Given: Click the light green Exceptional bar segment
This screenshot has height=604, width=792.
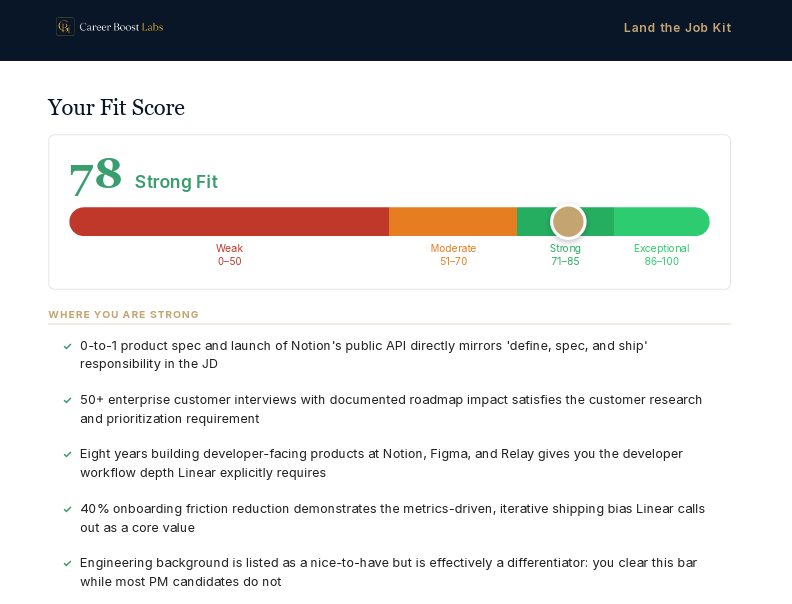Looking at the screenshot, I should coord(662,222).
